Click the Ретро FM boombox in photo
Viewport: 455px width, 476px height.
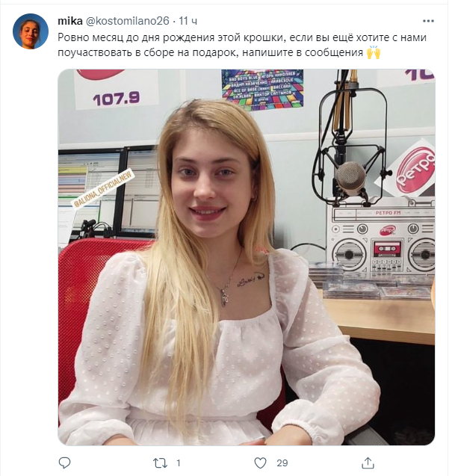coord(381,241)
